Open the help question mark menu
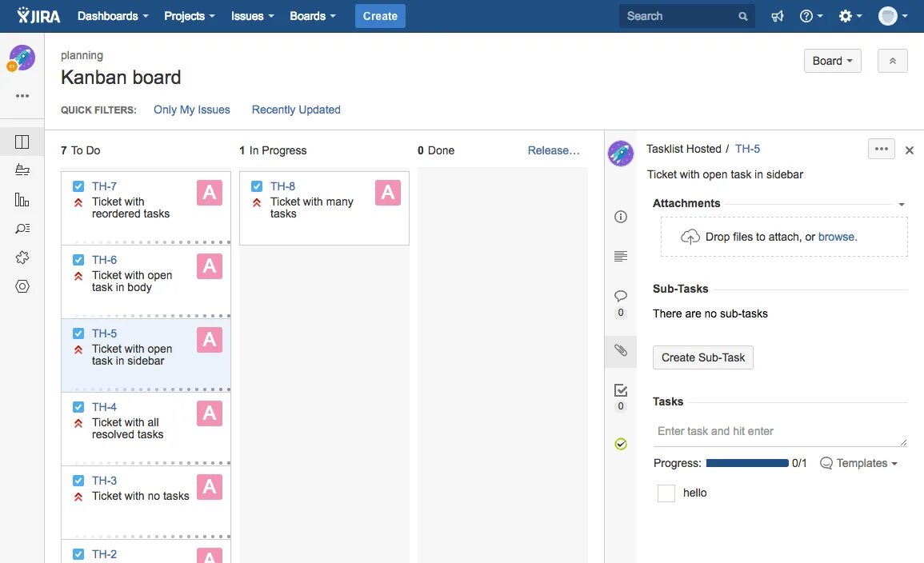Image resolution: width=924 pixels, height=563 pixels. coord(811,17)
